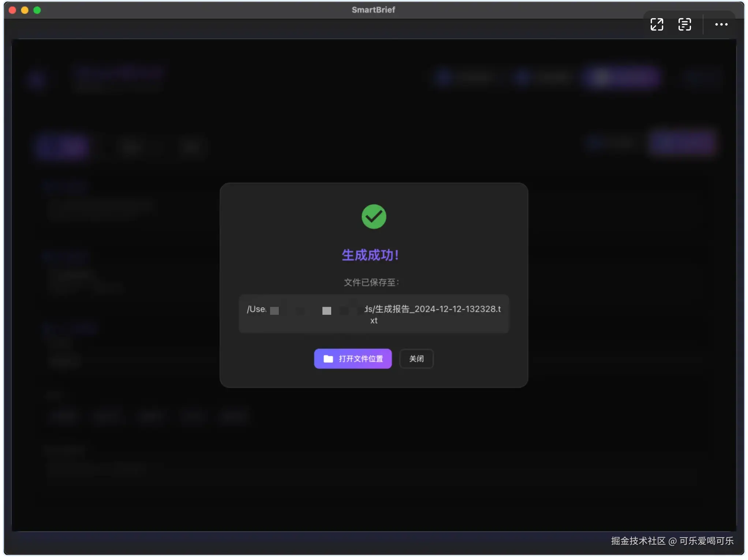Click the 生成成功! heading text
748x560 pixels.
(370, 255)
